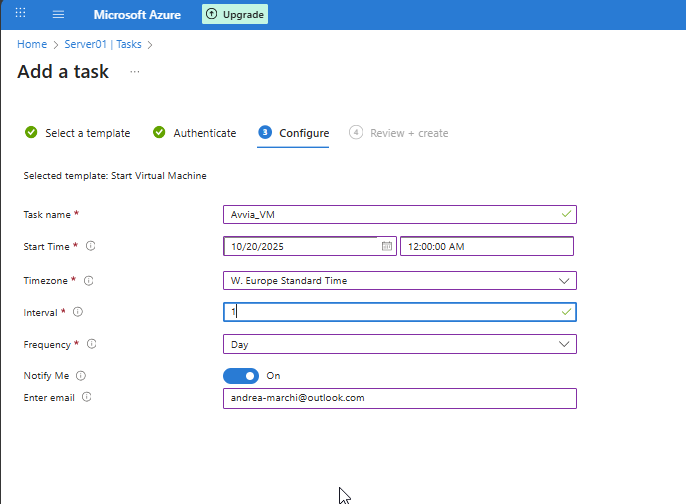Image resolution: width=686 pixels, height=504 pixels.
Task: Click the Interval input field
Action: pos(400,312)
